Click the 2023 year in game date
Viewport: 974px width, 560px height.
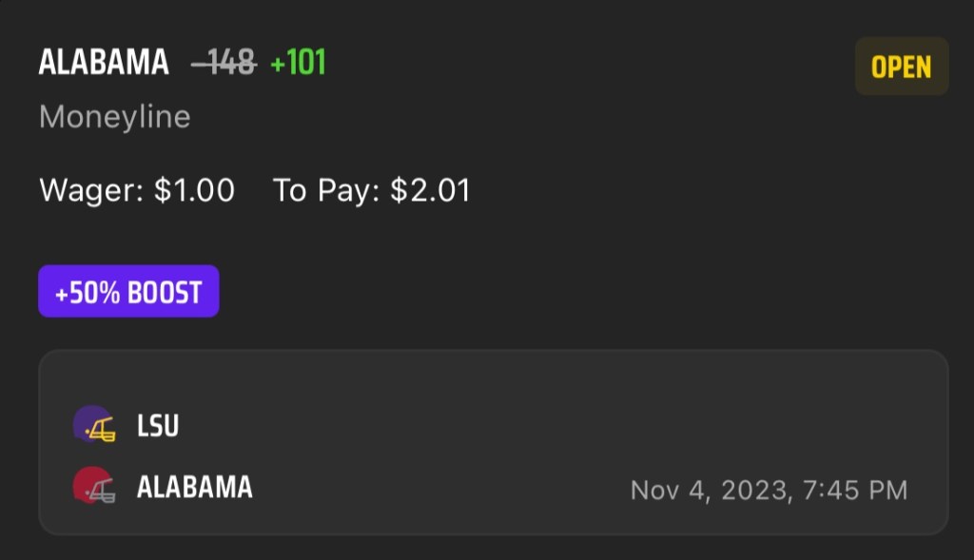point(754,491)
